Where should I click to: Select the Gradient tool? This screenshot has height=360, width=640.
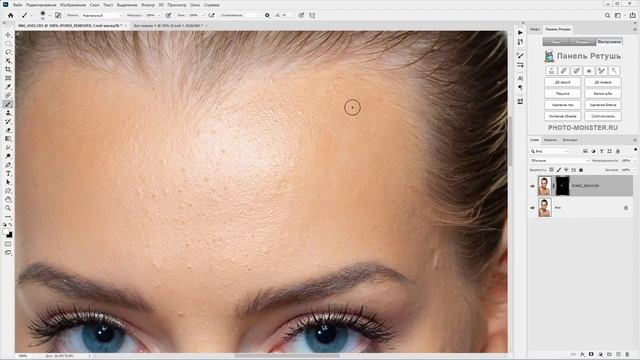point(8,139)
